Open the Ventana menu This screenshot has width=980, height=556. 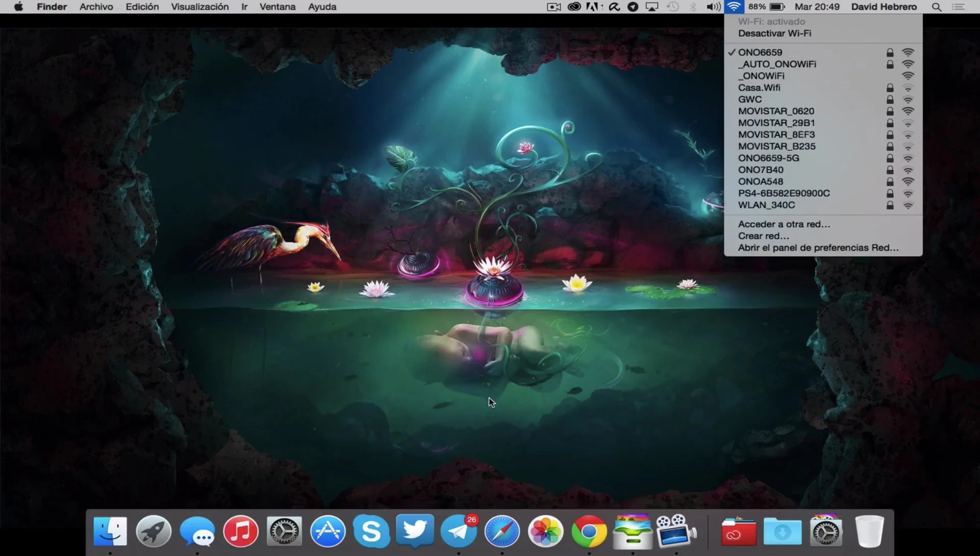pos(277,7)
